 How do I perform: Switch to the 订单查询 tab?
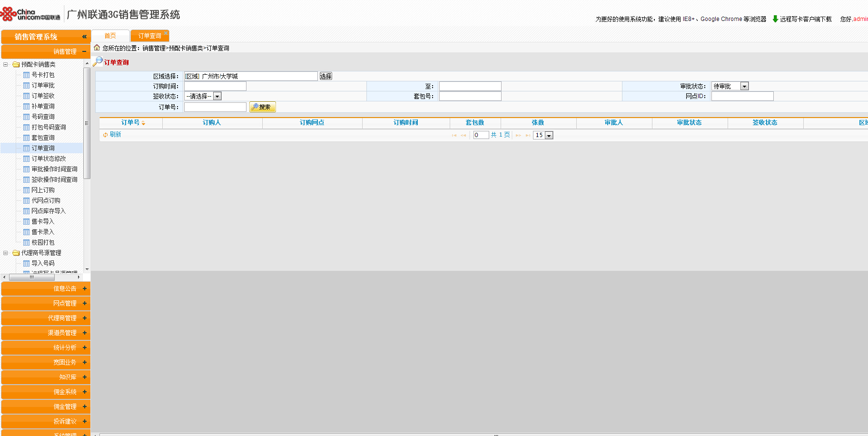coord(149,36)
